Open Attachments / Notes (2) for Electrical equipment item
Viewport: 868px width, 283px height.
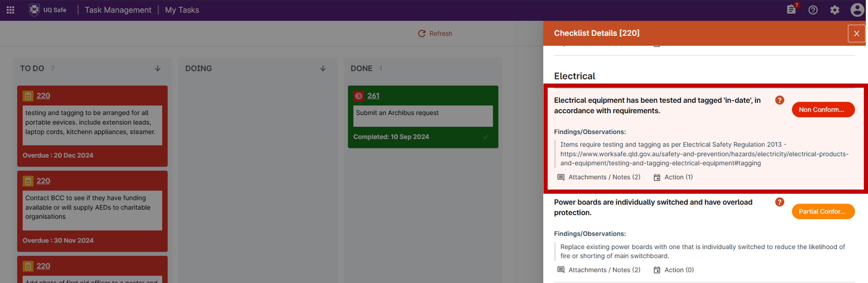tap(599, 177)
